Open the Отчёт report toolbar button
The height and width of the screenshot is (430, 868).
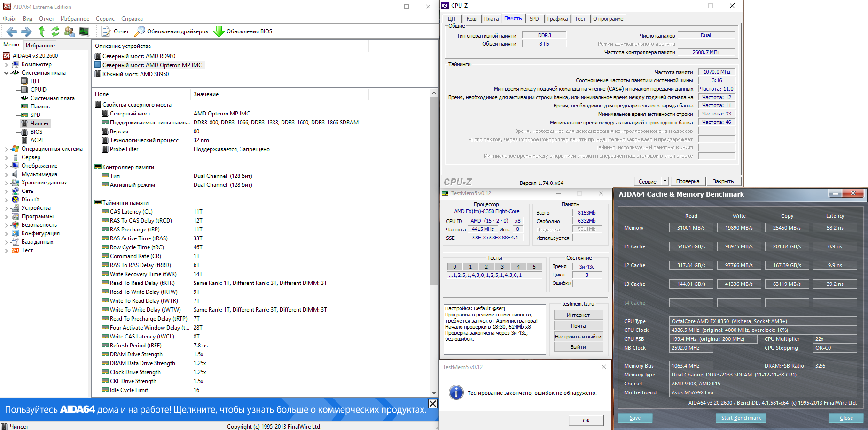point(116,31)
